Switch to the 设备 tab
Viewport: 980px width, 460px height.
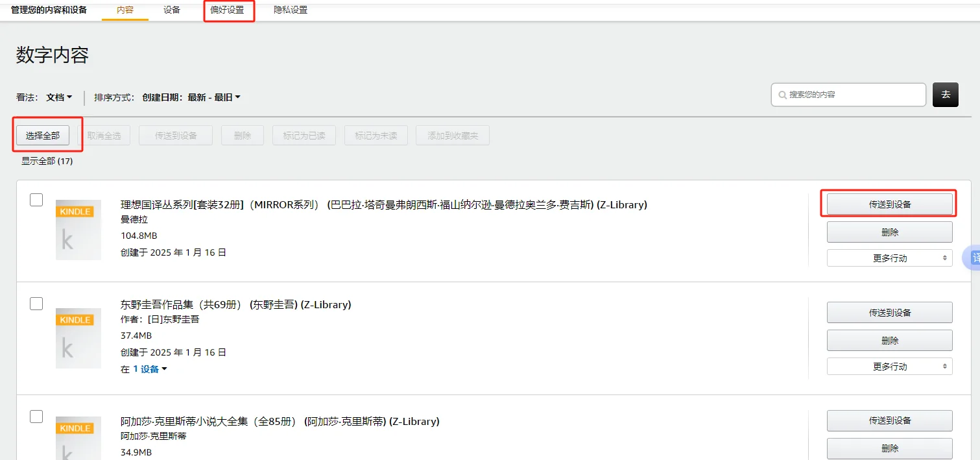pyautogui.click(x=172, y=10)
